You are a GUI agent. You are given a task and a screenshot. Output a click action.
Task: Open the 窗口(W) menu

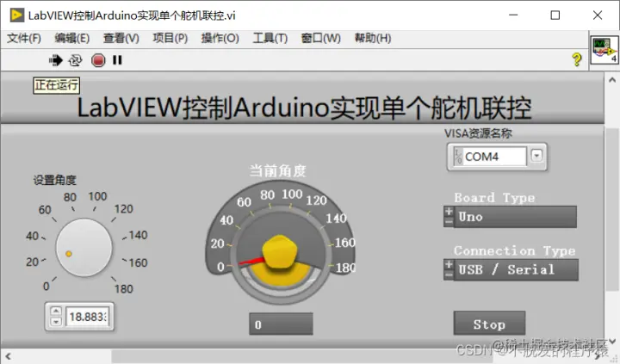pos(320,39)
